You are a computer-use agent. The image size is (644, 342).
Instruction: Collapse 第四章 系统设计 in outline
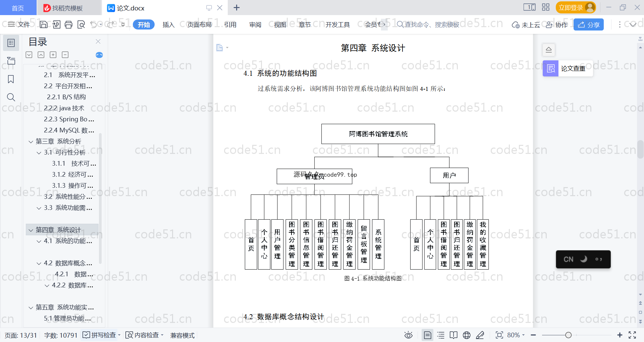(31, 230)
